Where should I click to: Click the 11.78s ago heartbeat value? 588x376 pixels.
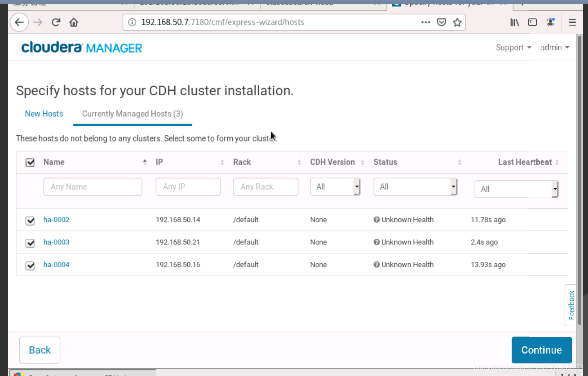(488, 220)
